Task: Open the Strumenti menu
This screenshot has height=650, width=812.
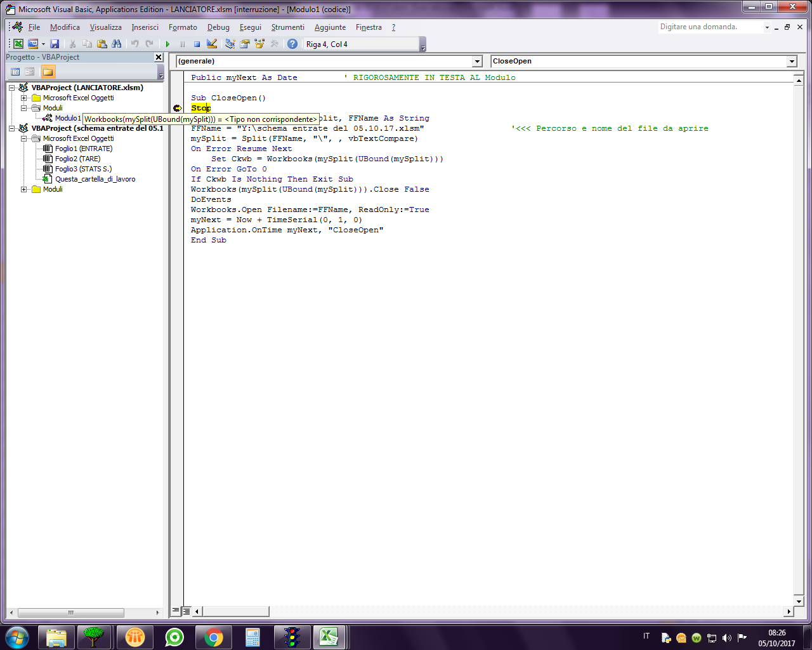Action: [288, 27]
